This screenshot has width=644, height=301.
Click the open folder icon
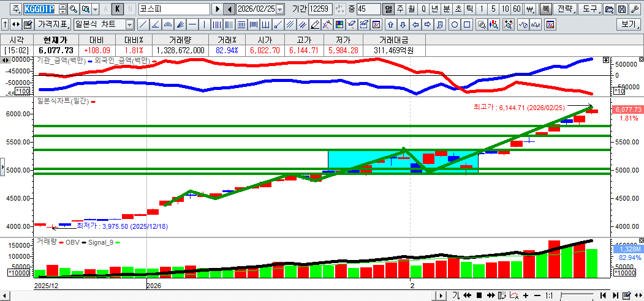(609, 9)
